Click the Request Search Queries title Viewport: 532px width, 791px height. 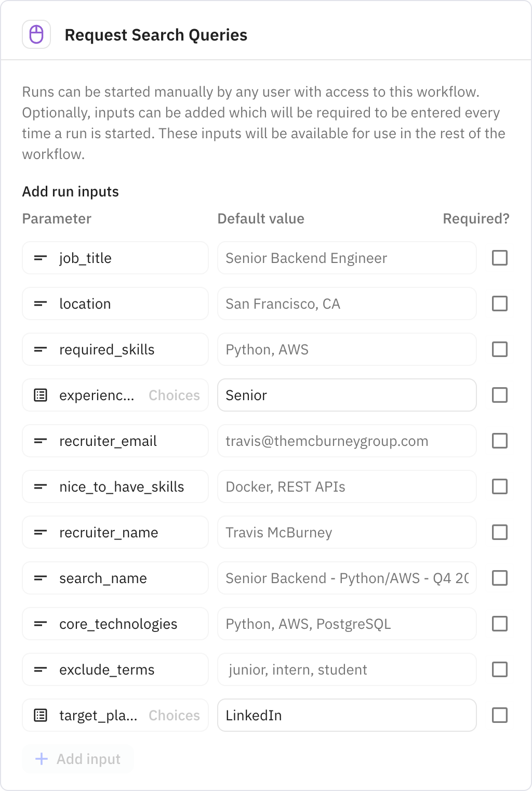pyautogui.click(x=156, y=35)
